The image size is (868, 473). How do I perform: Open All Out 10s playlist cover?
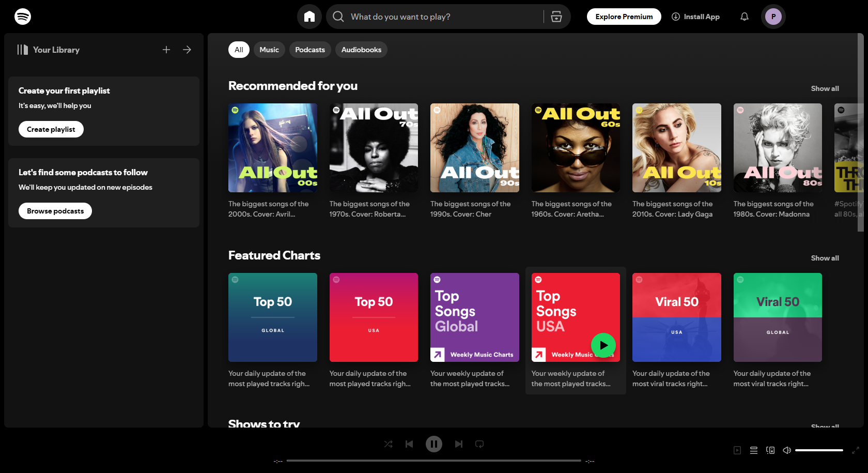(x=677, y=148)
